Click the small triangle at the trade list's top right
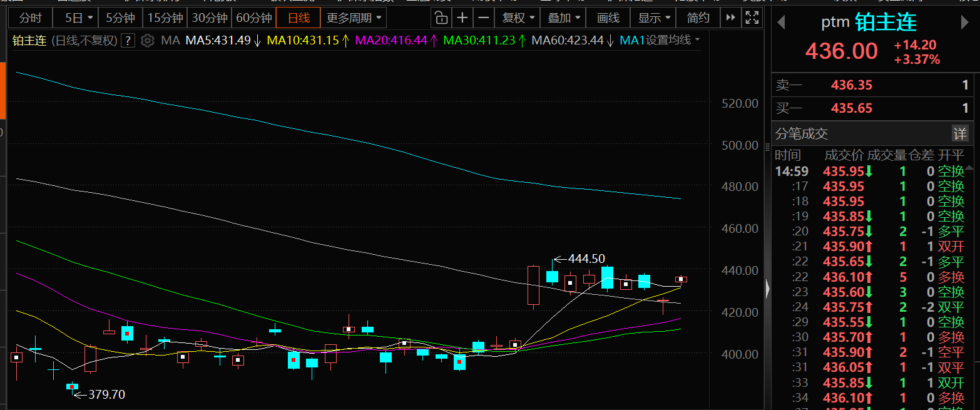The height and width of the screenshot is (410, 980). (970, 167)
